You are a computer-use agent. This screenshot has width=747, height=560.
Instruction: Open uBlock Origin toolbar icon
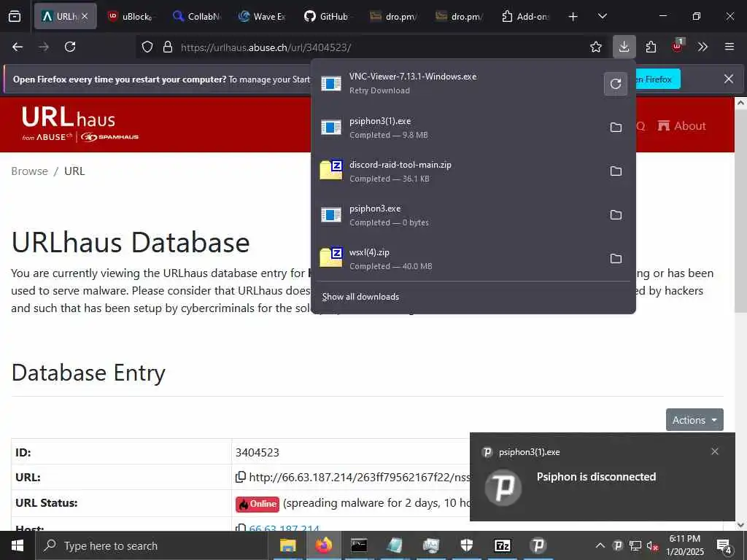coord(678,46)
